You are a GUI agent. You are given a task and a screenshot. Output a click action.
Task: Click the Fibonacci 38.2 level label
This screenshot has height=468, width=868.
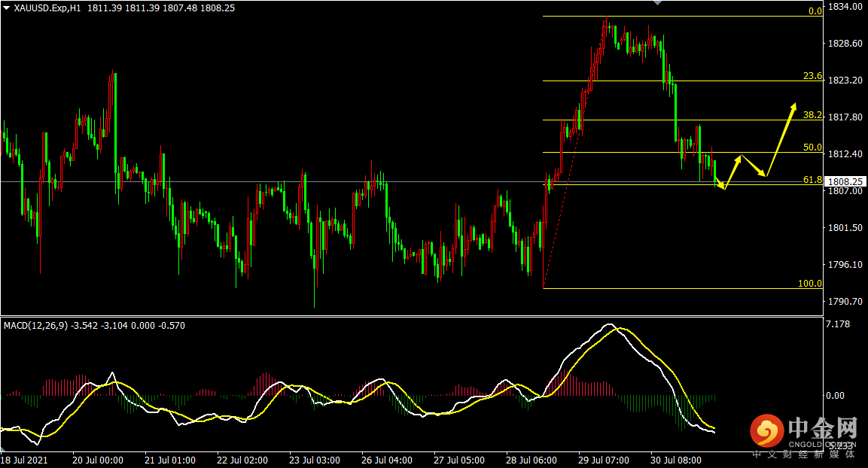[x=812, y=115]
